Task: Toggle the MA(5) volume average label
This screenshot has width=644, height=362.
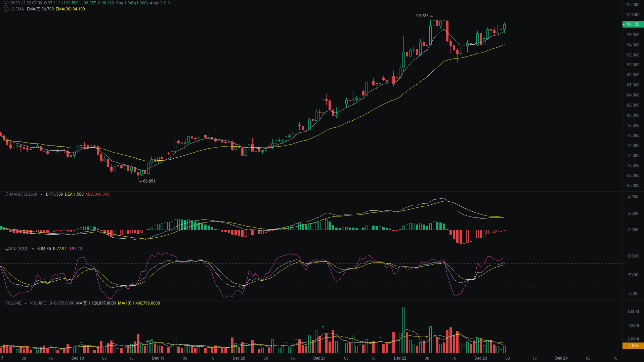Action: click(x=95, y=303)
